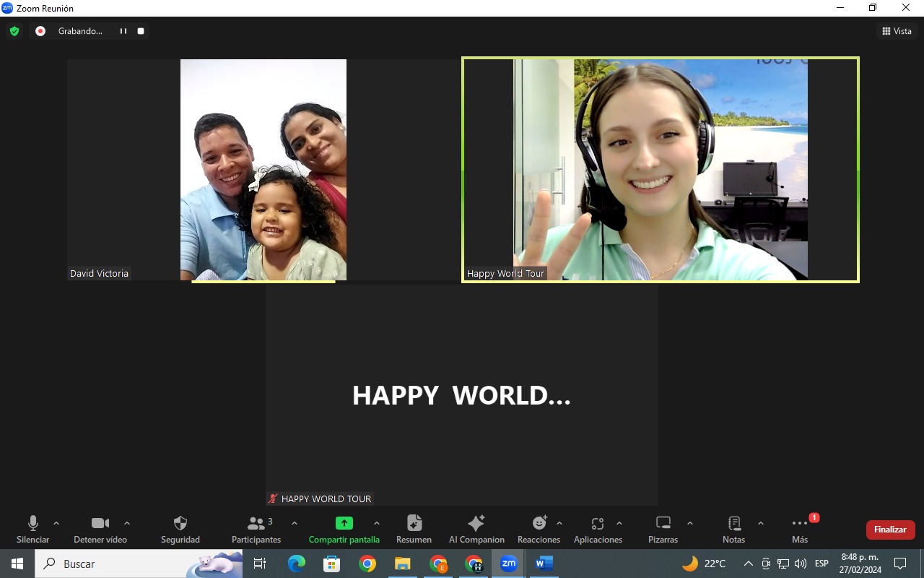
Task: Open the Windows Start menu
Action: (17, 564)
